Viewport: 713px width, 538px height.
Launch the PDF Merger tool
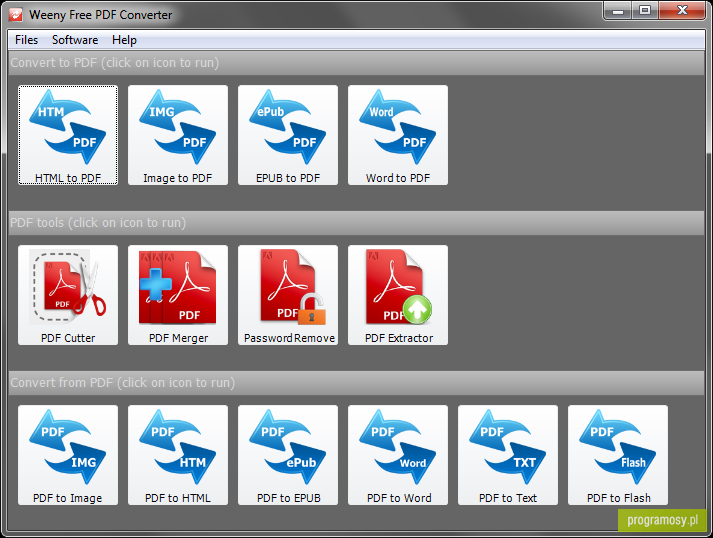pos(178,295)
